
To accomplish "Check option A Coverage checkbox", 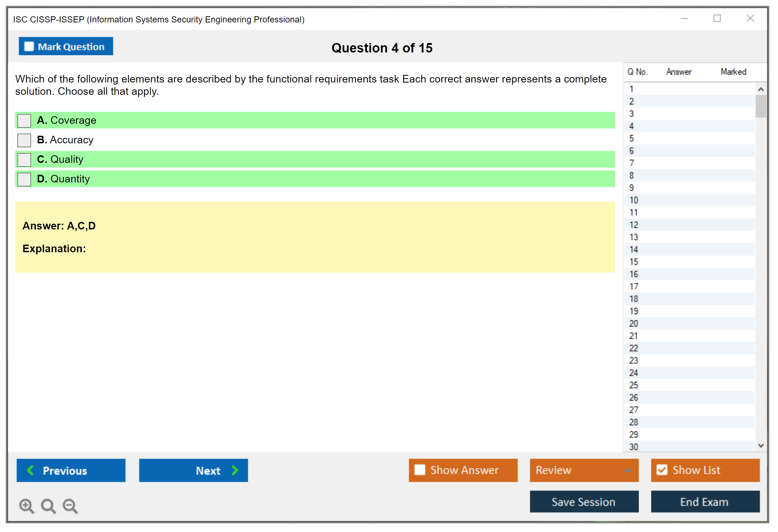I will coord(24,121).
